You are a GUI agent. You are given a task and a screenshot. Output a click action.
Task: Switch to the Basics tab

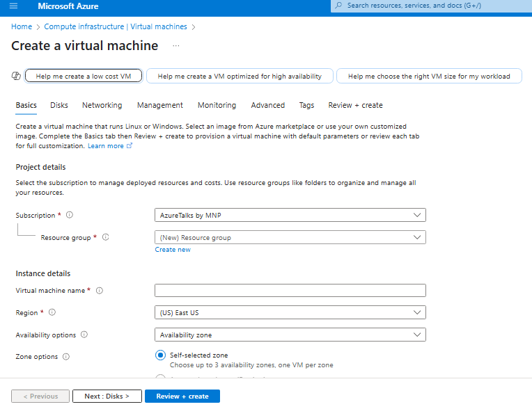pyautogui.click(x=26, y=106)
